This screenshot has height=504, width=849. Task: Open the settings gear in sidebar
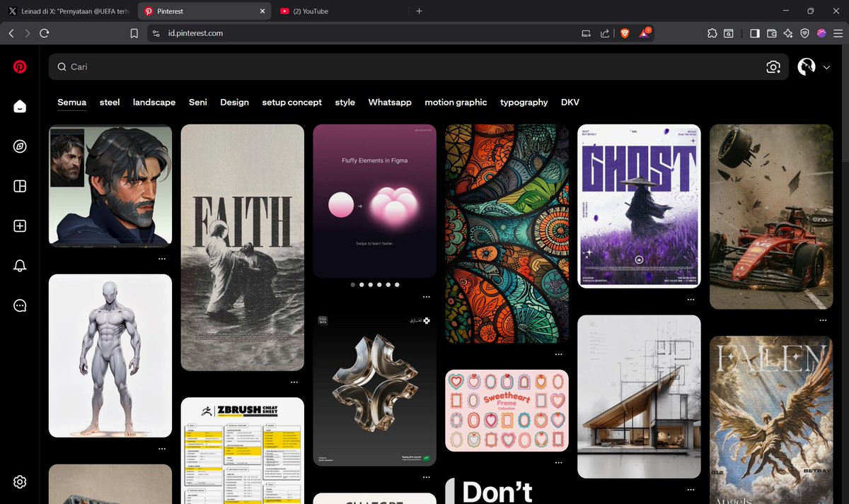click(20, 482)
